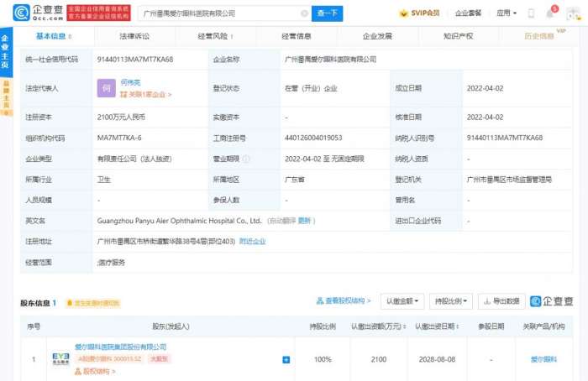Expand the 持股比例 filter dropdown
The width and height of the screenshot is (588, 381).
click(451, 300)
